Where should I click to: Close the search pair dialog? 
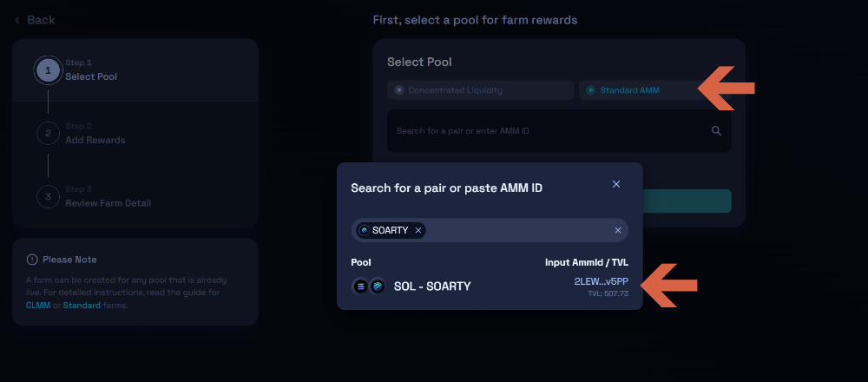[616, 184]
